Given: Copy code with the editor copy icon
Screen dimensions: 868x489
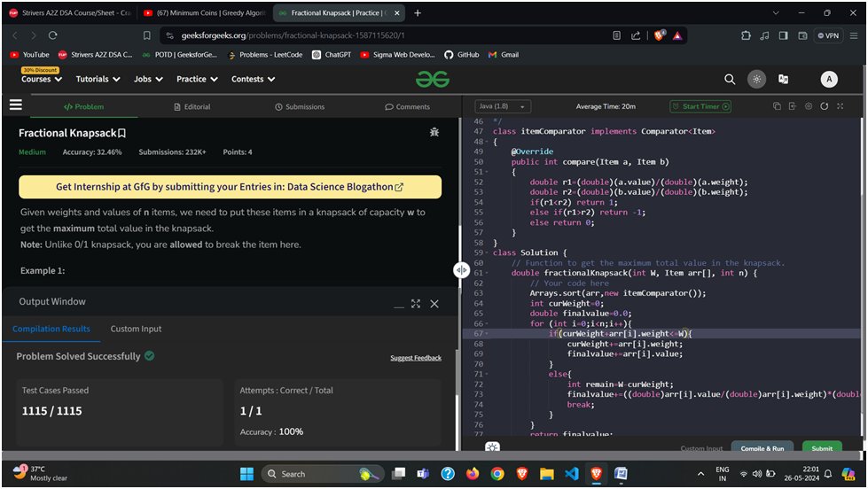Looking at the screenshot, I should point(777,106).
